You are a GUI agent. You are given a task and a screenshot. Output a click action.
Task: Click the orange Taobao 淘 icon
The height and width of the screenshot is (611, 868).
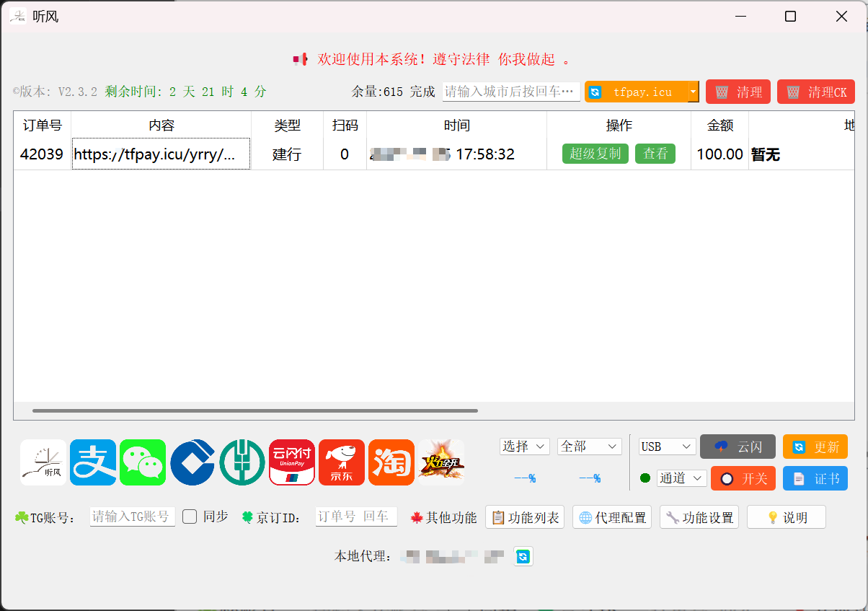coord(391,462)
